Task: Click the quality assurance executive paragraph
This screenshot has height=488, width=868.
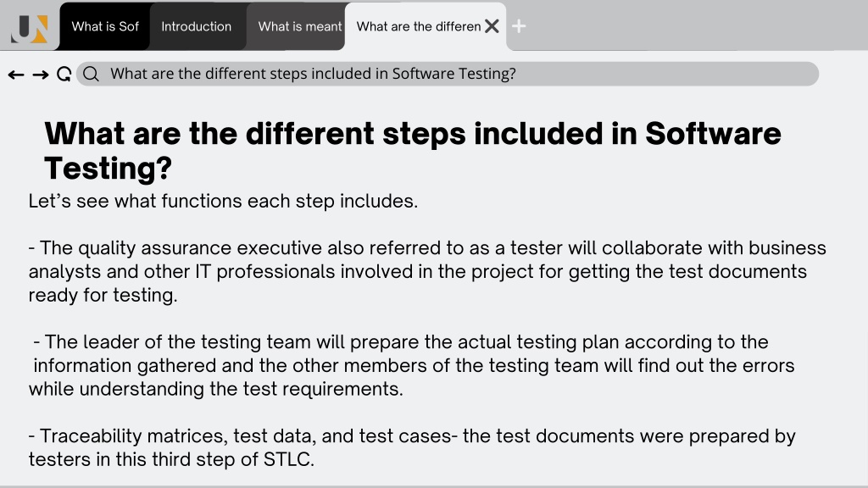Action: pos(427,271)
